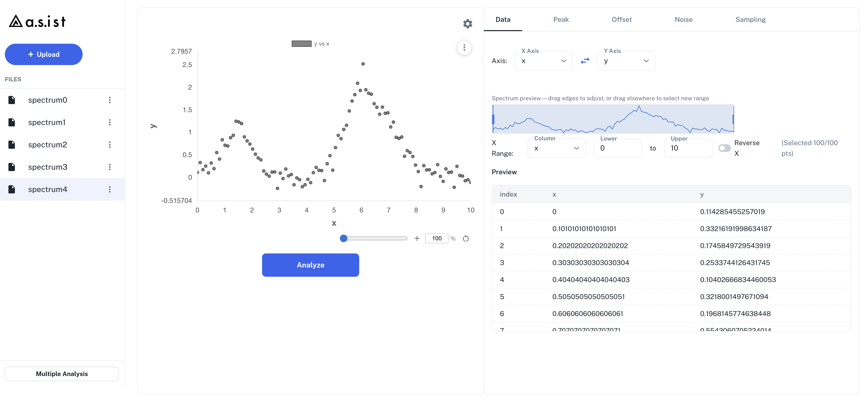This screenshot has width=868, height=402.
Task: Open the spectrum3 three-dot menu
Action: point(110,167)
